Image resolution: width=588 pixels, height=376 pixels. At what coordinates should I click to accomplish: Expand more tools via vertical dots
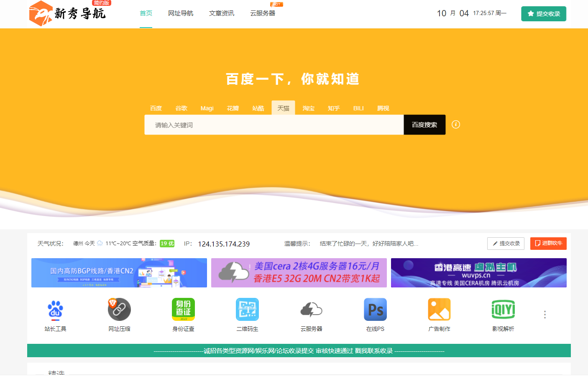coord(545,315)
